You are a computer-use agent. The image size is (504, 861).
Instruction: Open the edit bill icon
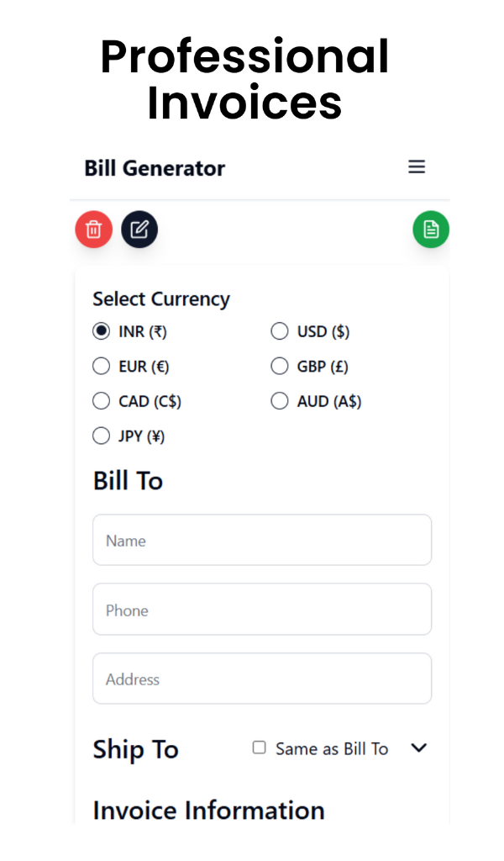tap(139, 229)
